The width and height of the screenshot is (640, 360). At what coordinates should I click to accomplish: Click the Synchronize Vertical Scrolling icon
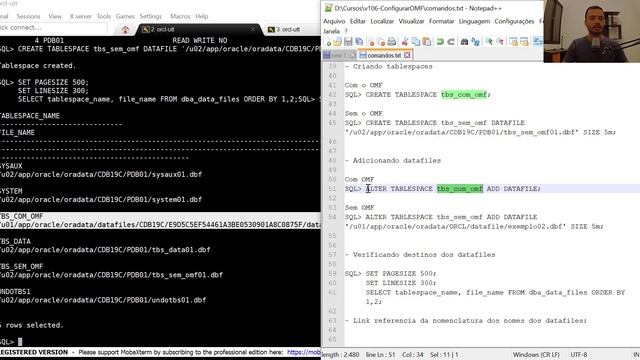(x=513, y=42)
